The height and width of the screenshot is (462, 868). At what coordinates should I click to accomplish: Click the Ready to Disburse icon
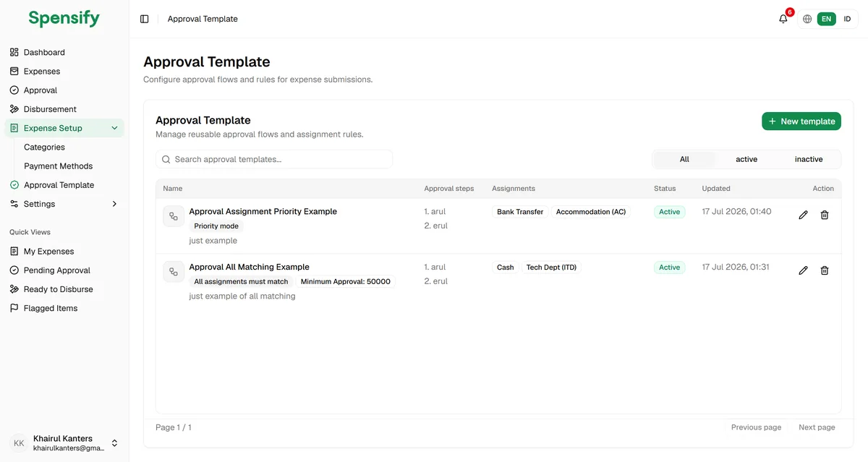click(14, 289)
